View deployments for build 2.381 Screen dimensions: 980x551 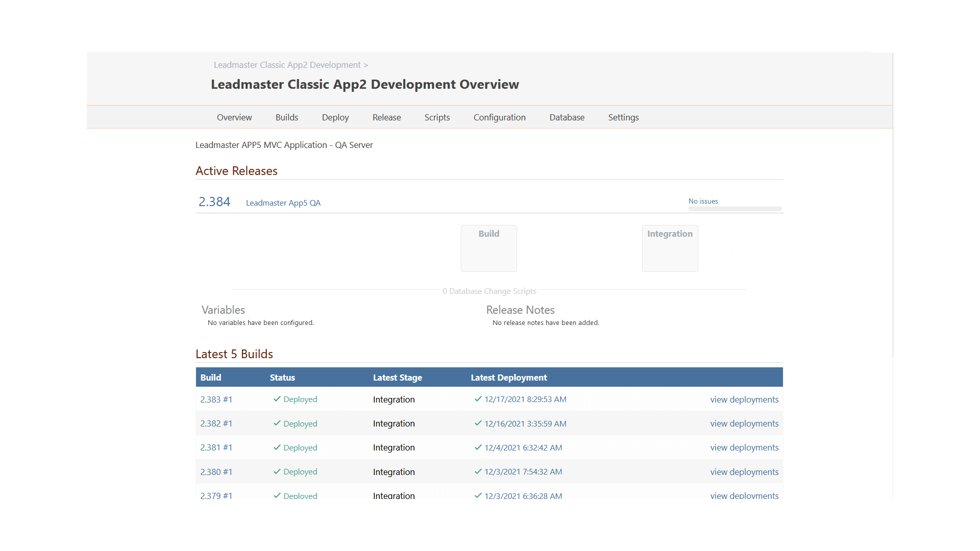coord(744,447)
